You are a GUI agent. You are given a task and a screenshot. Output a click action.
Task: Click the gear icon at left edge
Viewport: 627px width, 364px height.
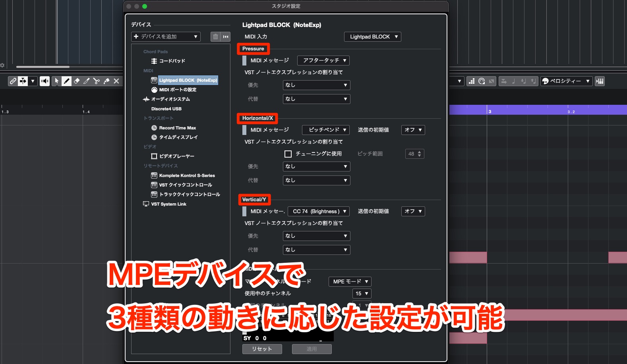click(x=2, y=65)
